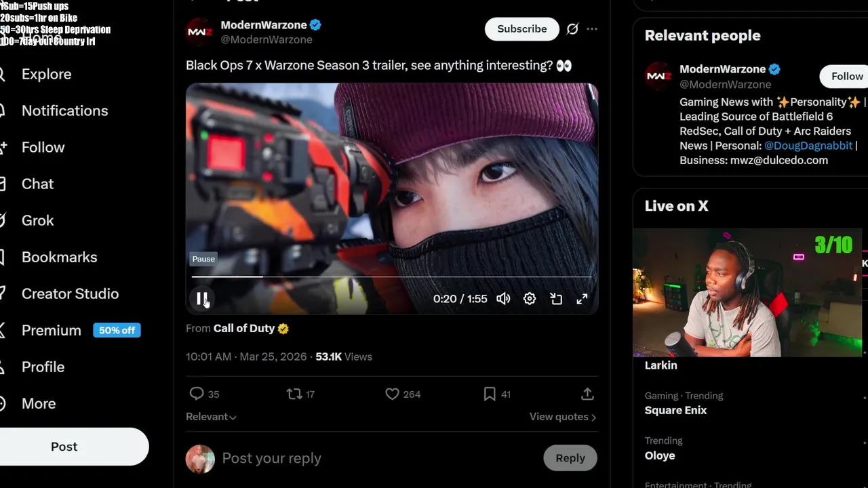Image resolution: width=868 pixels, height=488 pixels.
Task: Open the Oloye trending topic
Action: [660, 455]
